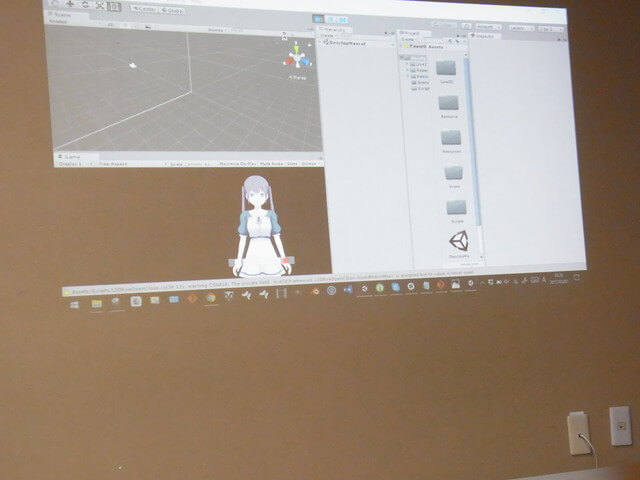Viewport: 640px width, 480px height.
Task: Expand the Live2D folder in project tree
Action: (407, 64)
